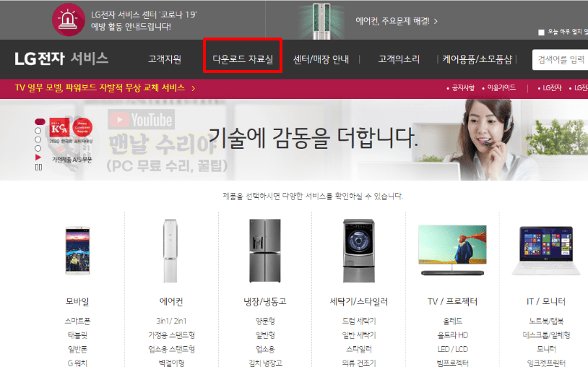Viewport: 588px width, 367px height.
Task: Select the third banner slide indicator
Action: 38,139
